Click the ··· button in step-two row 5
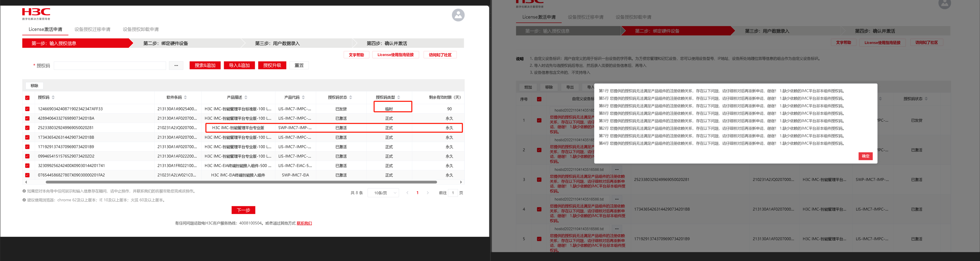The width and height of the screenshot is (980, 261). click(x=617, y=229)
